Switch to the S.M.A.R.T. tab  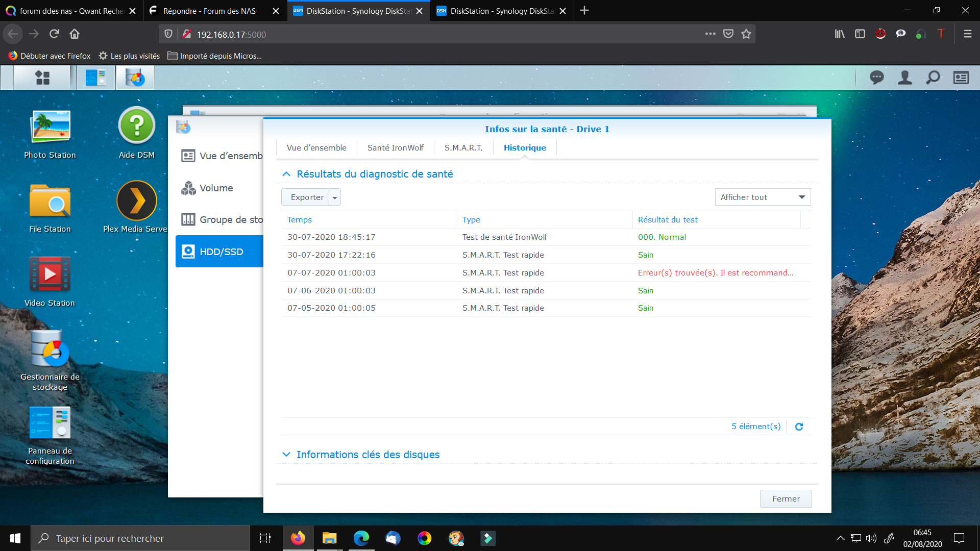coord(463,148)
